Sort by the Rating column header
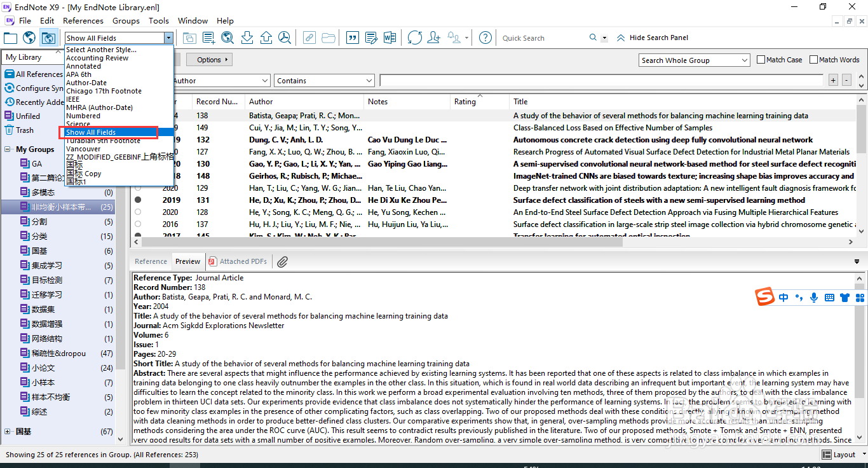Viewport: 868px width, 468px height. (x=480, y=102)
